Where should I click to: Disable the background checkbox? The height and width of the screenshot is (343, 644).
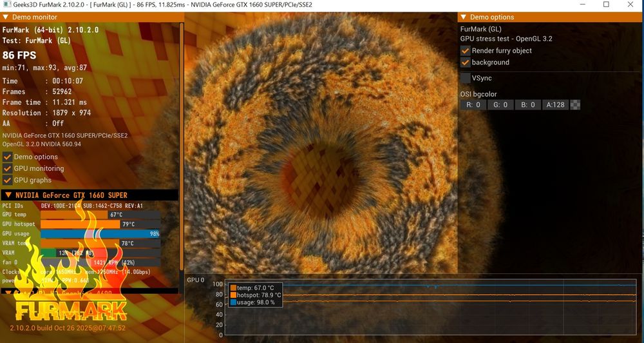coord(465,62)
